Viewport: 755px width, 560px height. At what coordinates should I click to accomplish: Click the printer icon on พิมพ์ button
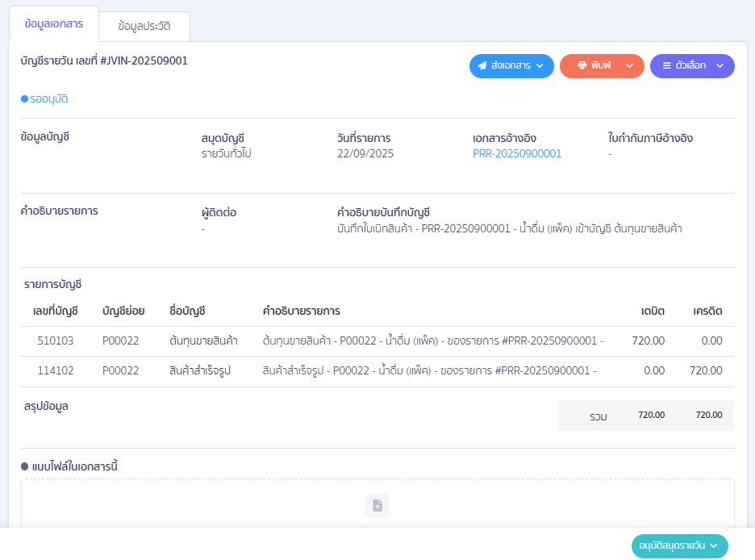click(582, 65)
